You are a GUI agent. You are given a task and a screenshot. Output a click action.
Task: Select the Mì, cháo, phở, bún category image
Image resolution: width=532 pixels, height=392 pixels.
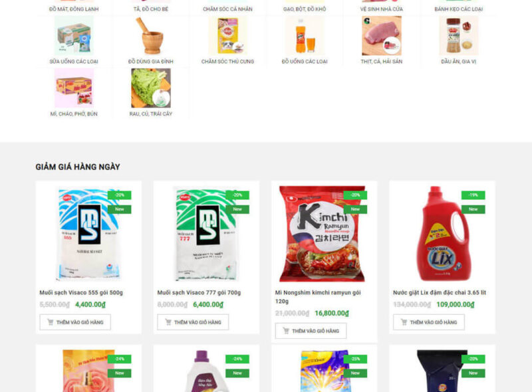(x=74, y=88)
